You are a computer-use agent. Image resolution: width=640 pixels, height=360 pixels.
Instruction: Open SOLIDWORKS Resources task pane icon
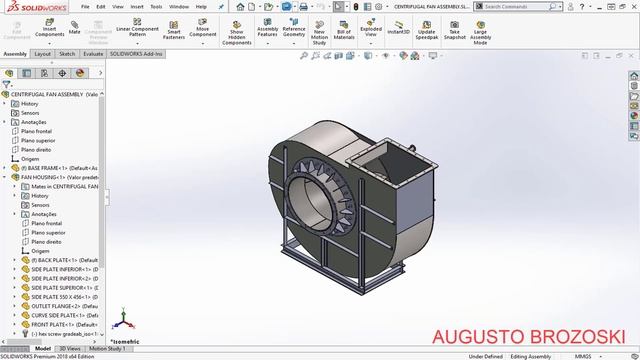(634, 76)
